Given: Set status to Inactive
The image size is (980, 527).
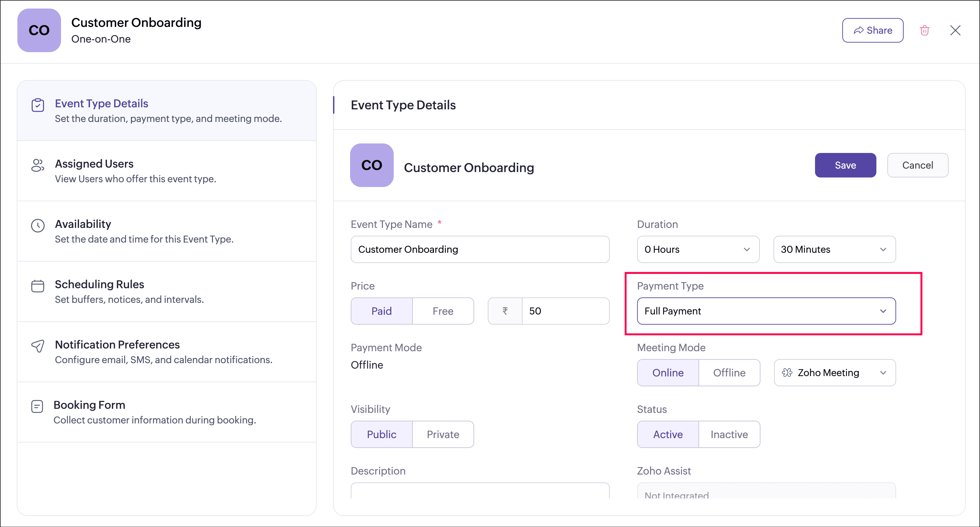Looking at the screenshot, I should coord(729,434).
